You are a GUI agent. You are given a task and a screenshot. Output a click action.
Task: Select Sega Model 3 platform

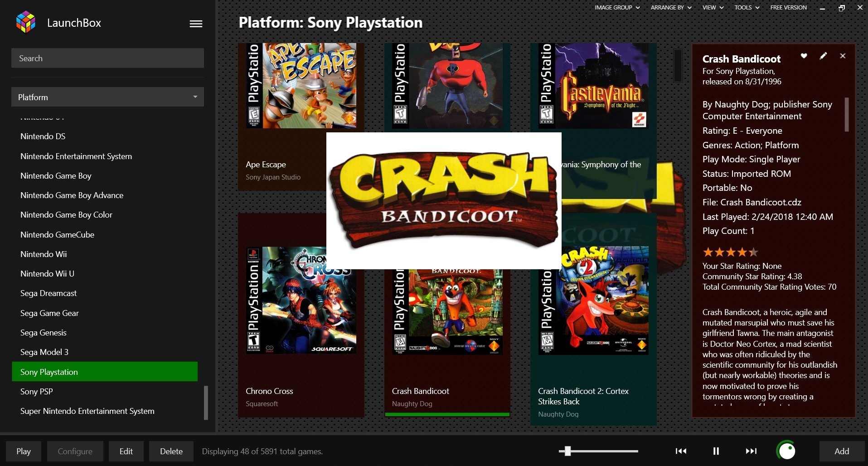pyautogui.click(x=105, y=352)
